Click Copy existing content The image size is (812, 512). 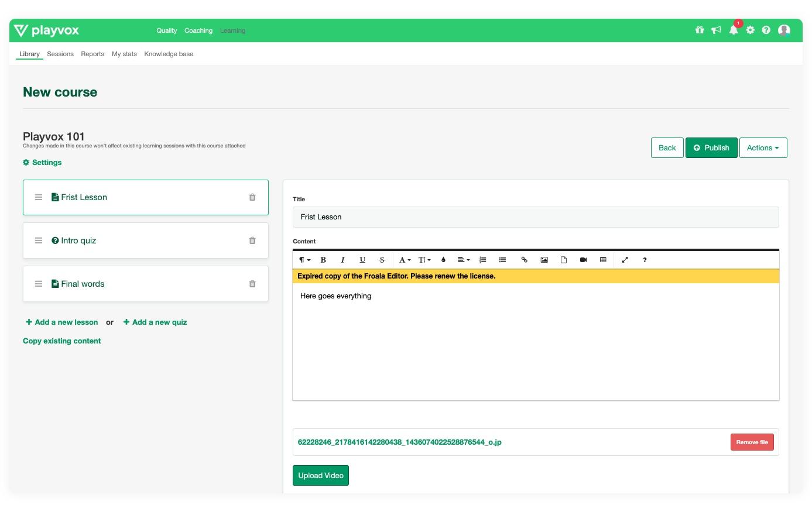(x=61, y=341)
